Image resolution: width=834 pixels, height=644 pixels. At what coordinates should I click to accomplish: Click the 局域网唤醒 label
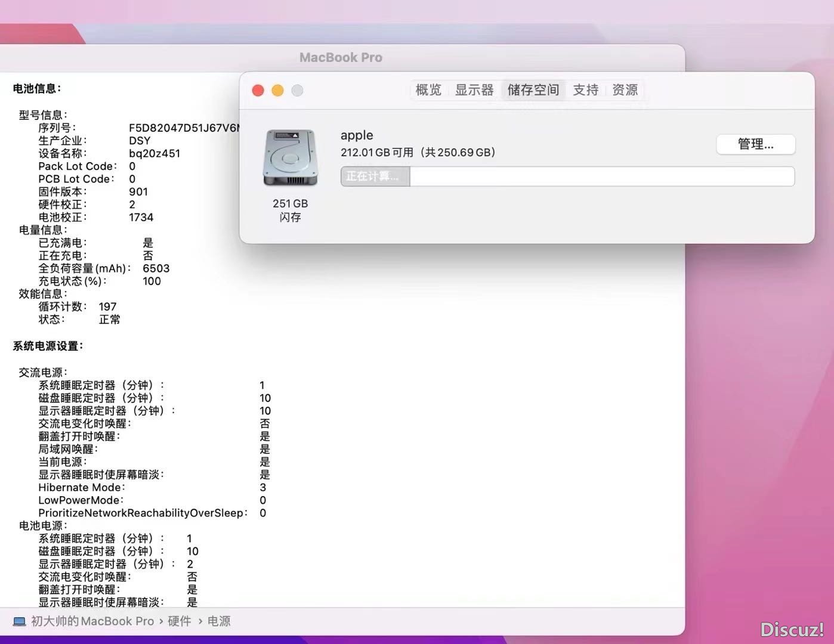point(68,449)
